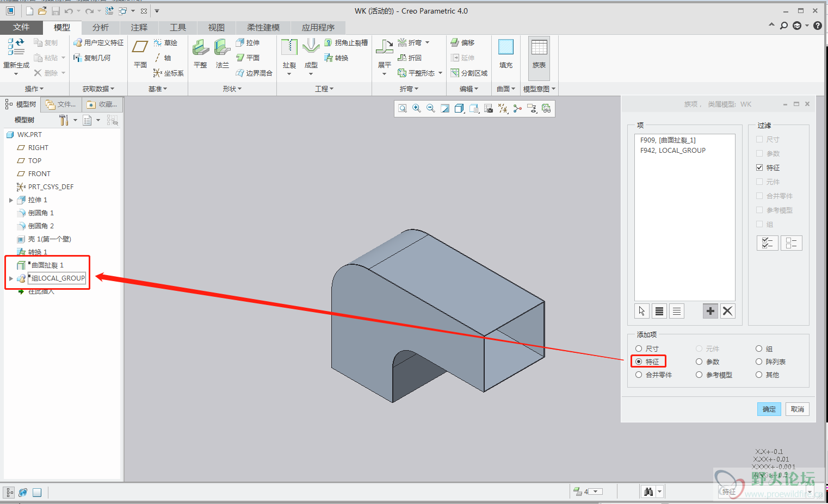Click the Corner Relief (拐角止裂槽) tool
Image resolution: width=828 pixels, height=504 pixels.
coord(346,42)
